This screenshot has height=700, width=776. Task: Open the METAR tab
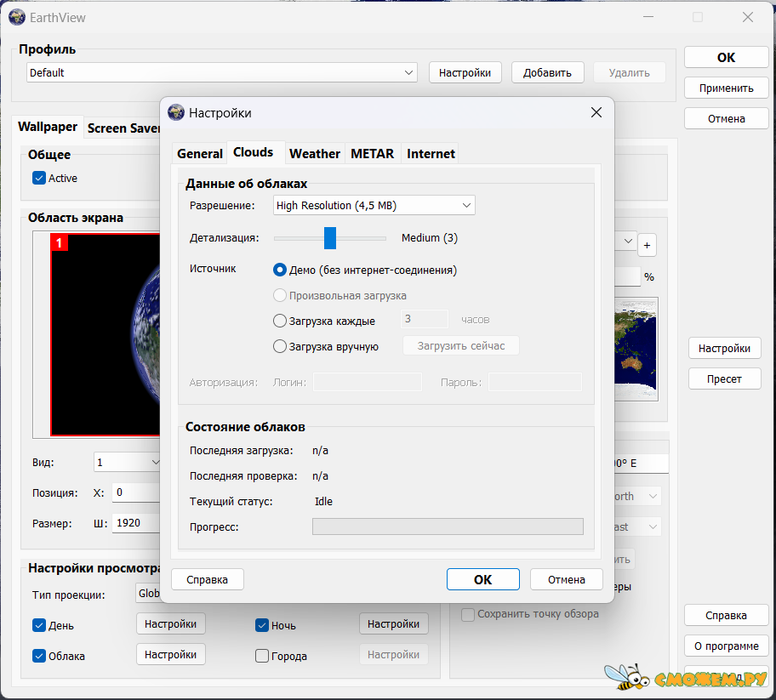tap(372, 154)
